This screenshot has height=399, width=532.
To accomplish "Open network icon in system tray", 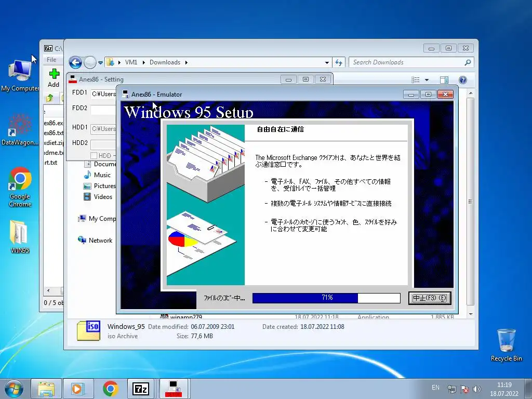I will tap(451, 389).
